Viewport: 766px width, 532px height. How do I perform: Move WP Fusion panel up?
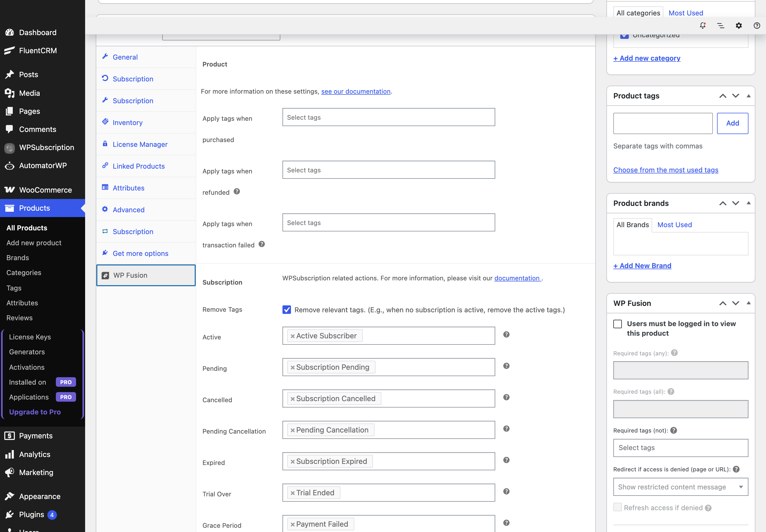pyautogui.click(x=723, y=303)
